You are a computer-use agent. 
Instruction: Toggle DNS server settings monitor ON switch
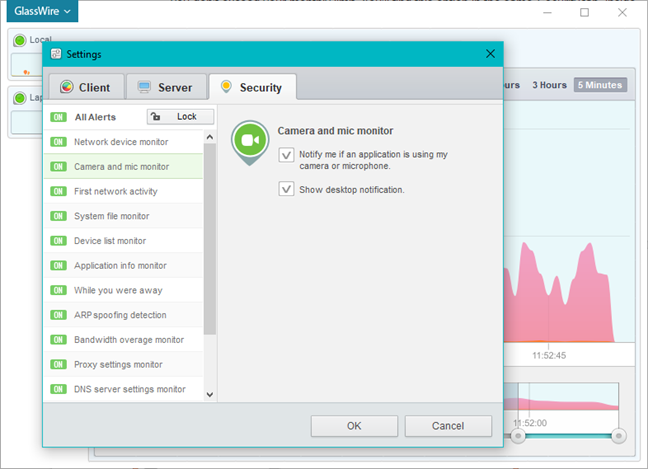[x=58, y=389]
